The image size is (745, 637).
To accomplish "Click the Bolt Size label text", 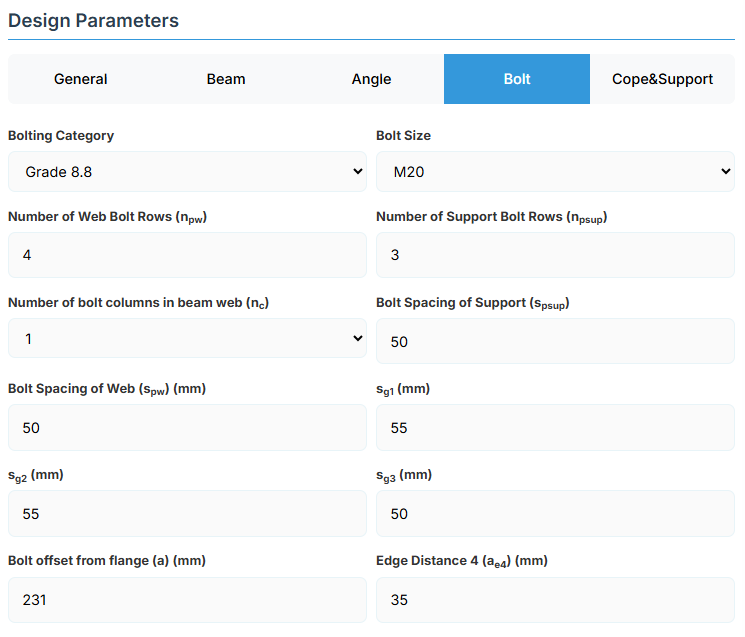I will click(403, 135).
